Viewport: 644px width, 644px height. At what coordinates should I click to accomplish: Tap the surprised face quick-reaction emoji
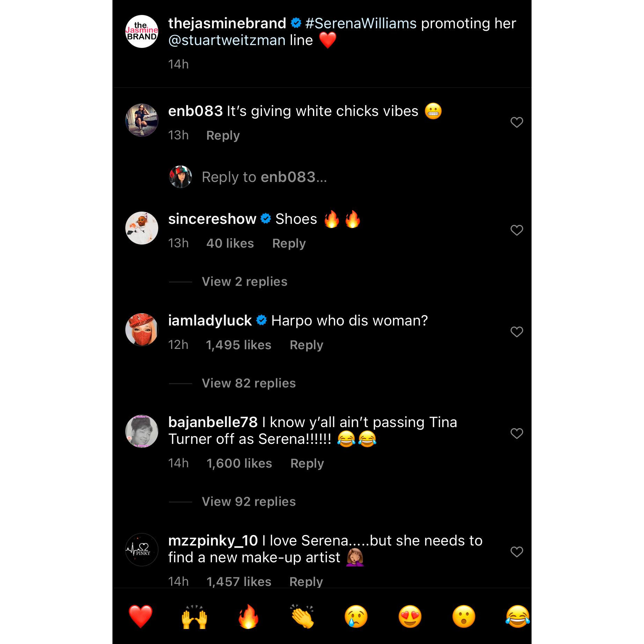point(464,616)
